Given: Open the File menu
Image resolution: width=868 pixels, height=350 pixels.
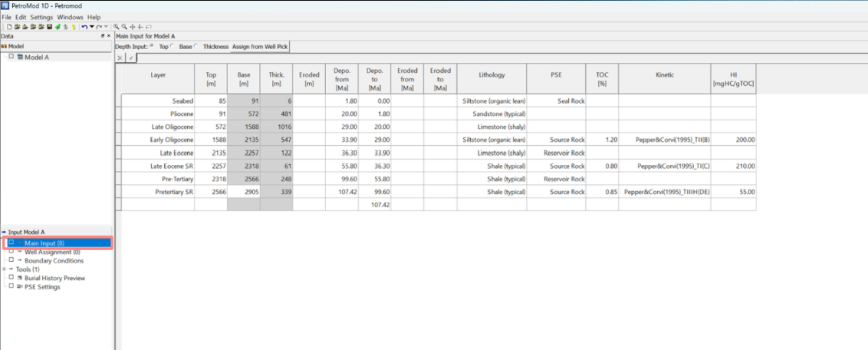Looking at the screenshot, I should [7, 18].
